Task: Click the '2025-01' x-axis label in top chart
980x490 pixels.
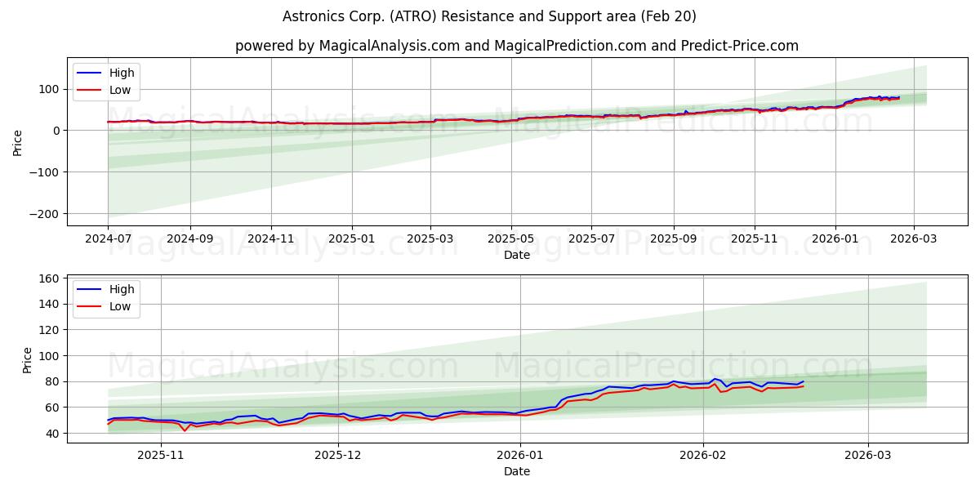Action: coord(352,240)
